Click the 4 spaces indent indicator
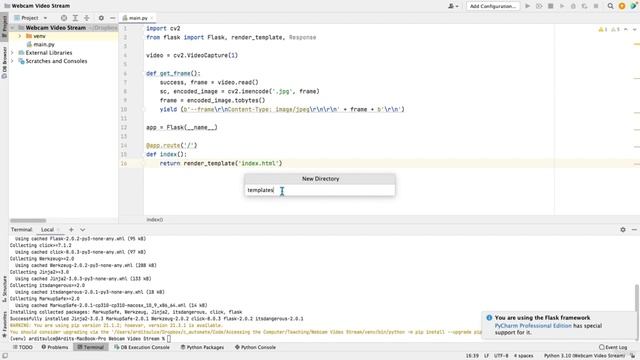640x360 pixels. [x=523, y=356]
